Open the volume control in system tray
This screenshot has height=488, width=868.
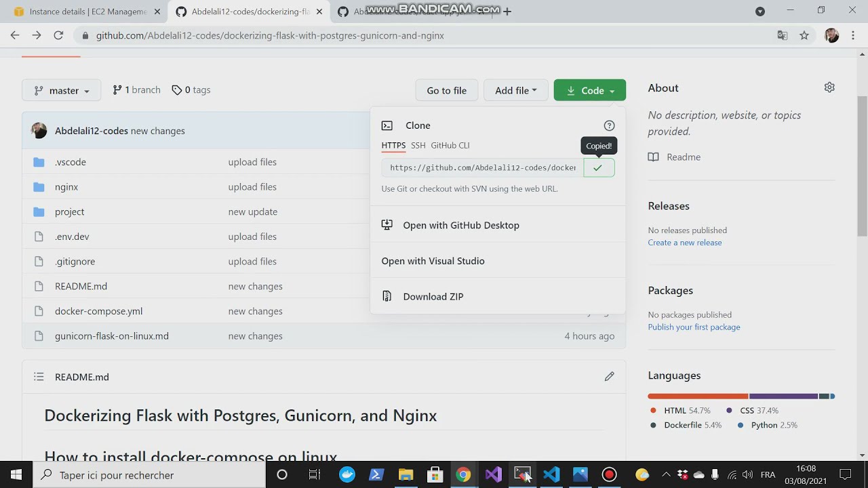point(747,474)
